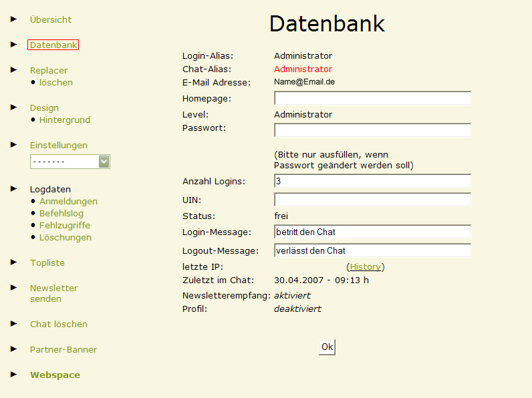The width and height of the screenshot is (532, 398).
Task: Open the Design menu link
Action: (44, 108)
